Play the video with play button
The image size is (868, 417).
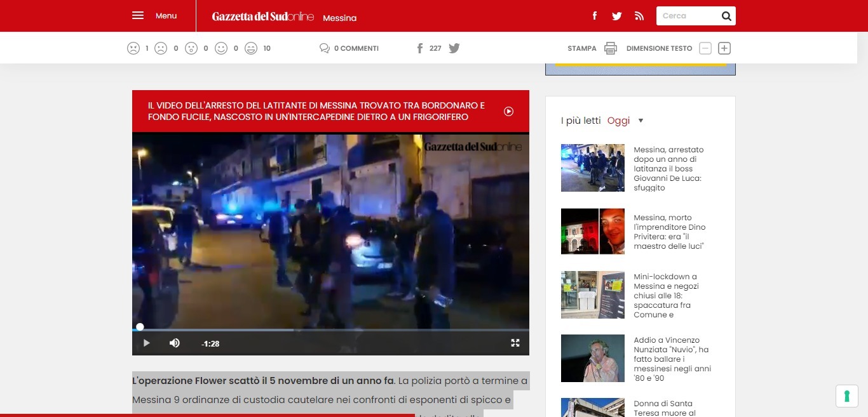[146, 343]
